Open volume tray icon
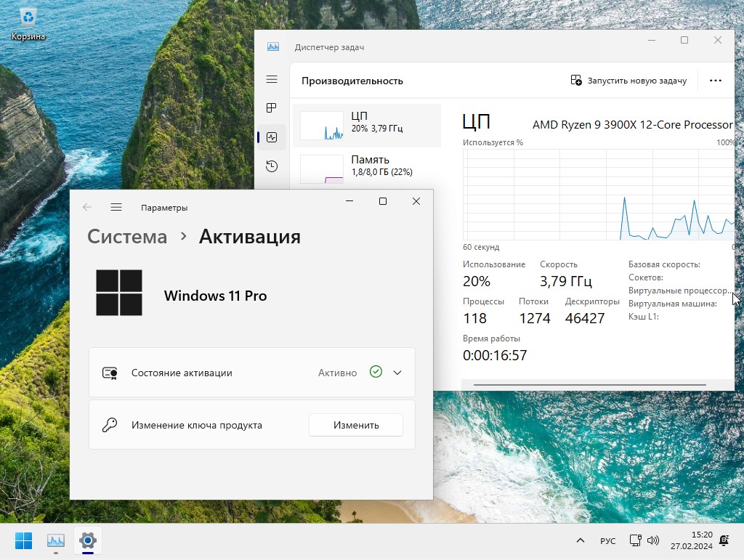The width and height of the screenshot is (744, 560). coord(653,540)
